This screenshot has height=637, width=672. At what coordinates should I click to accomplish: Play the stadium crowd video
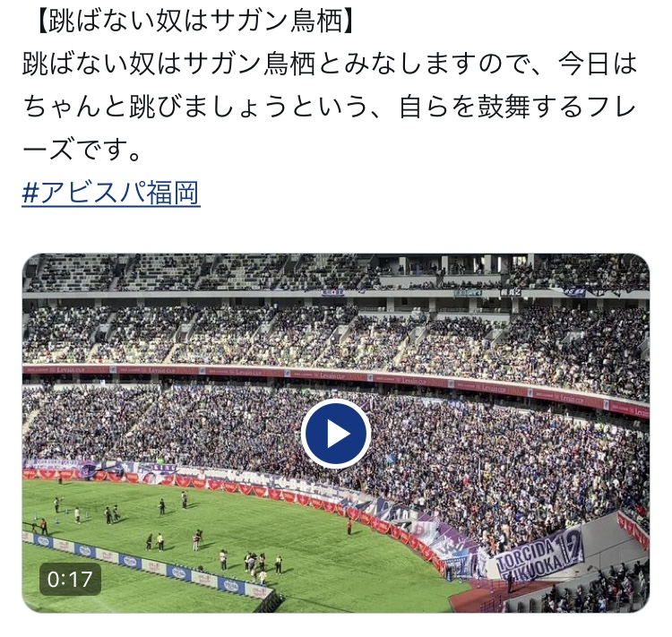[336, 434]
